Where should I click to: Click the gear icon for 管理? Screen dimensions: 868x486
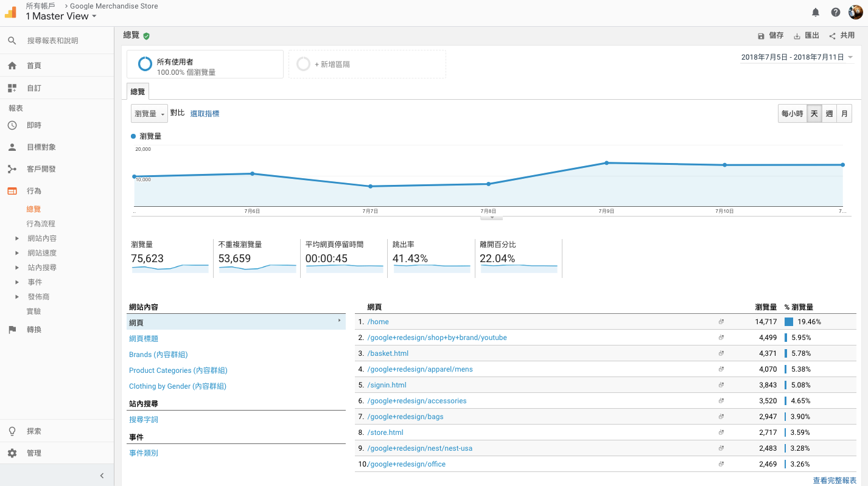[x=12, y=453]
